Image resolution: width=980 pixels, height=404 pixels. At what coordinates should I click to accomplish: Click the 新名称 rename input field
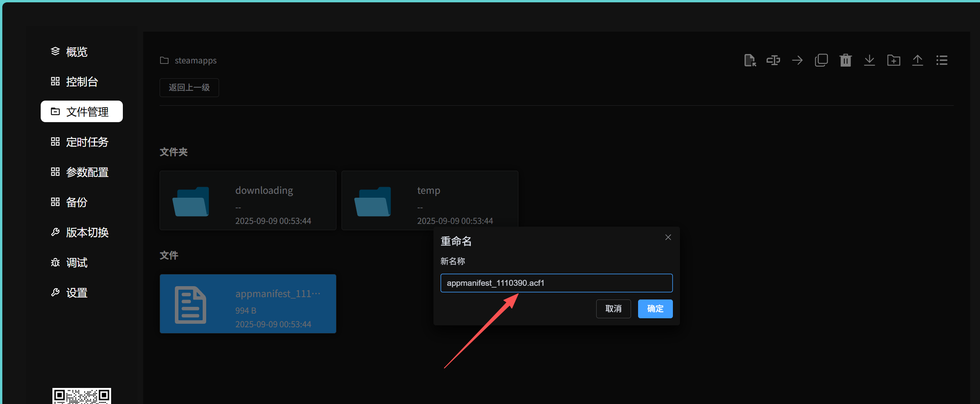coord(556,283)
